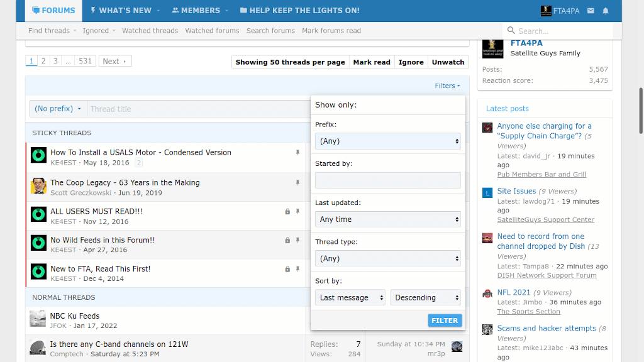The height and width of the screenshot is (362, 644).
Task: Collapse the Filters menu toggle
Action: click(447, 86)
